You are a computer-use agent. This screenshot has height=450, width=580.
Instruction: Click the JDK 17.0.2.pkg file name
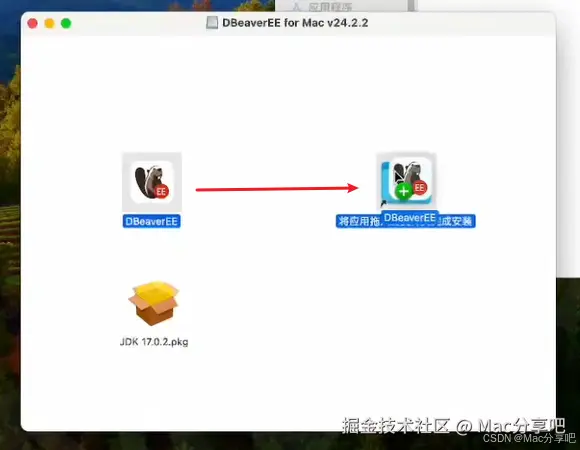point(154,342)
